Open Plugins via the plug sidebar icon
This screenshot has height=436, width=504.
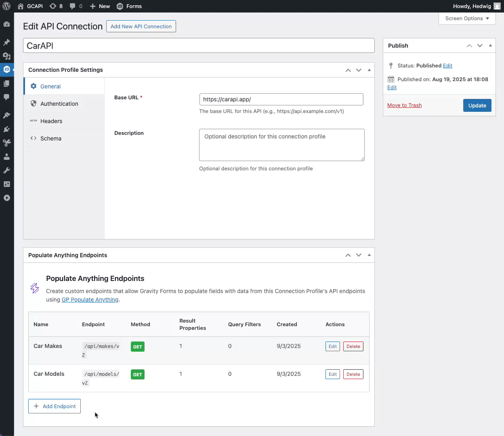coord(7,129)
